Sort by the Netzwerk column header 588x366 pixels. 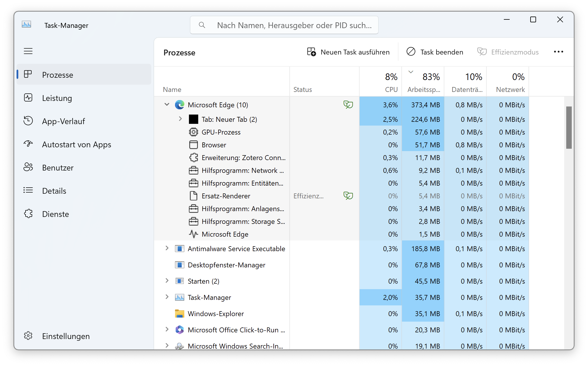pyautogui.click(x=508, y=81)
